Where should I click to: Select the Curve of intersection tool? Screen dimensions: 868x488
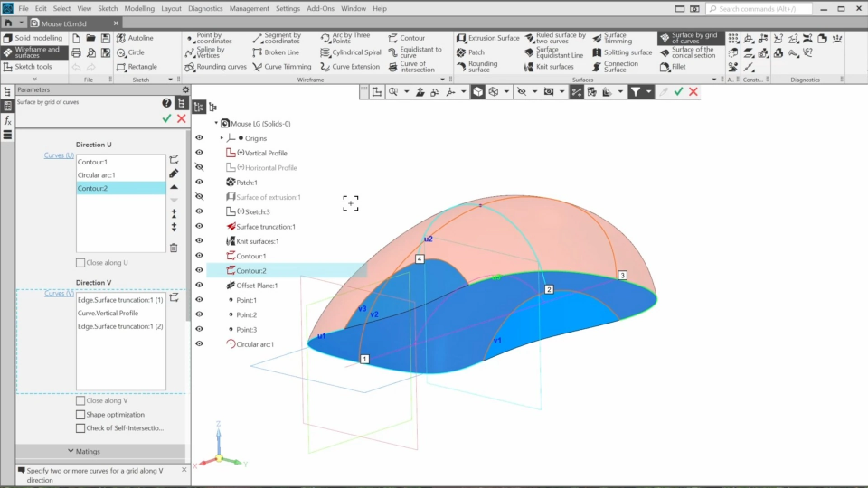pyautogui.click(x=413, y=67)
